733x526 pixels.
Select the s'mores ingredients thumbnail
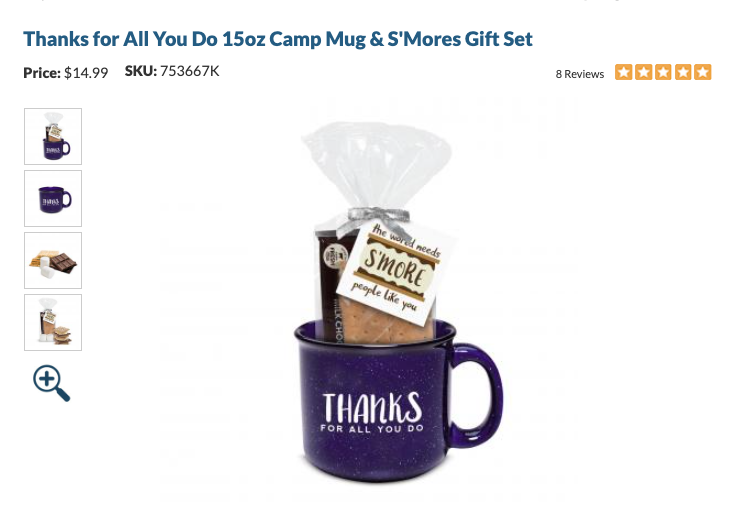(x=53, y=260)
